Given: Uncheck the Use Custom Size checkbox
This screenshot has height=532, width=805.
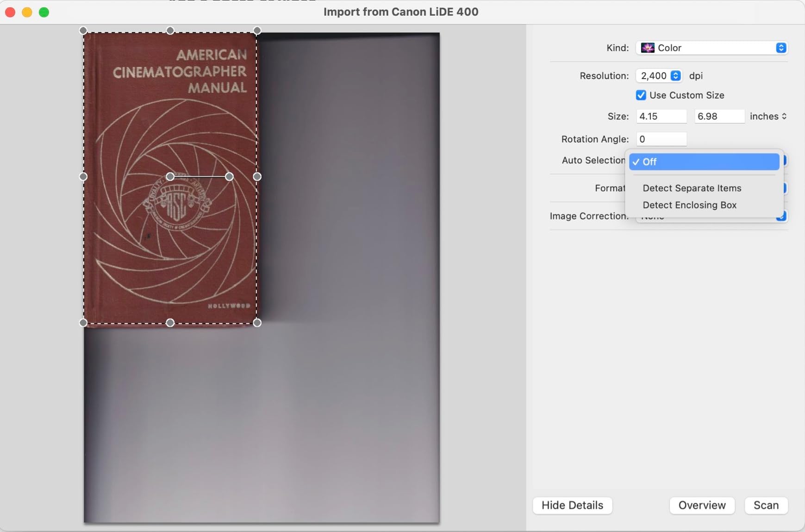Looking at the screenshot, I should tap(641, 95).
